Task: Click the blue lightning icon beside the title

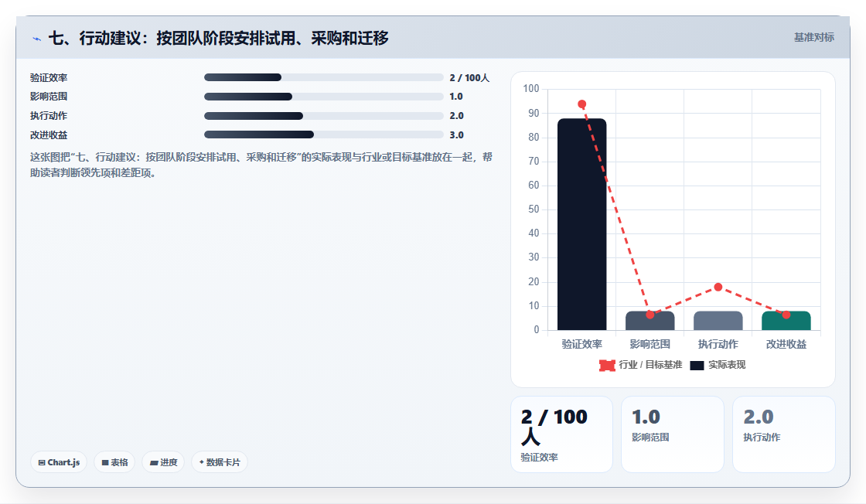Action: point(36,39)
